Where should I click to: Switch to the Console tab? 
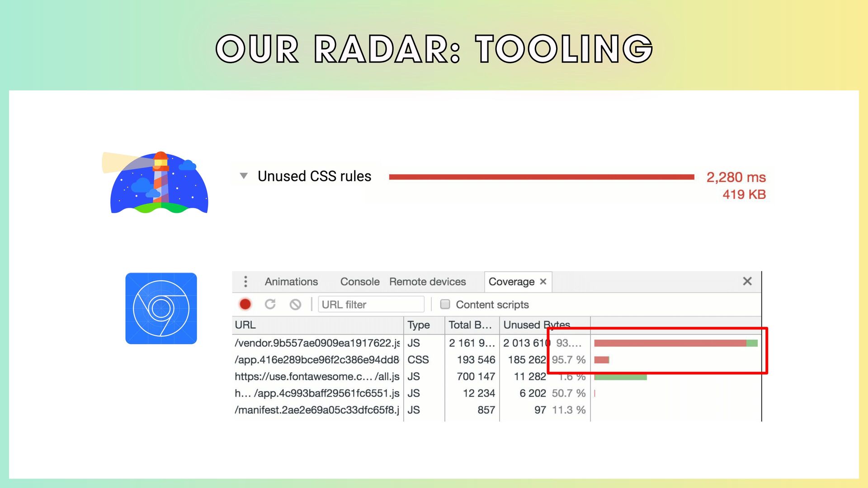(359, 282)
